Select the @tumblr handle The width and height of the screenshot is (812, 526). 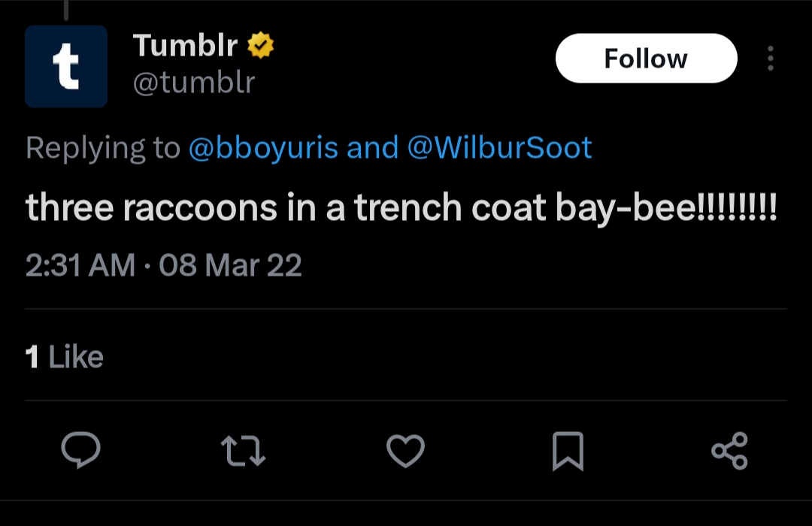[x=194, y=82]
